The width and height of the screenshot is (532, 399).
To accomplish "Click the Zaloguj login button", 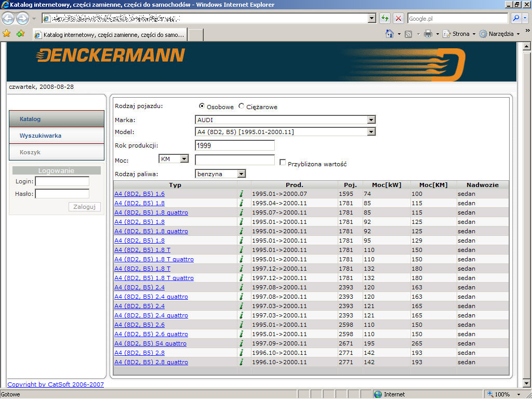I will [85, 207].
